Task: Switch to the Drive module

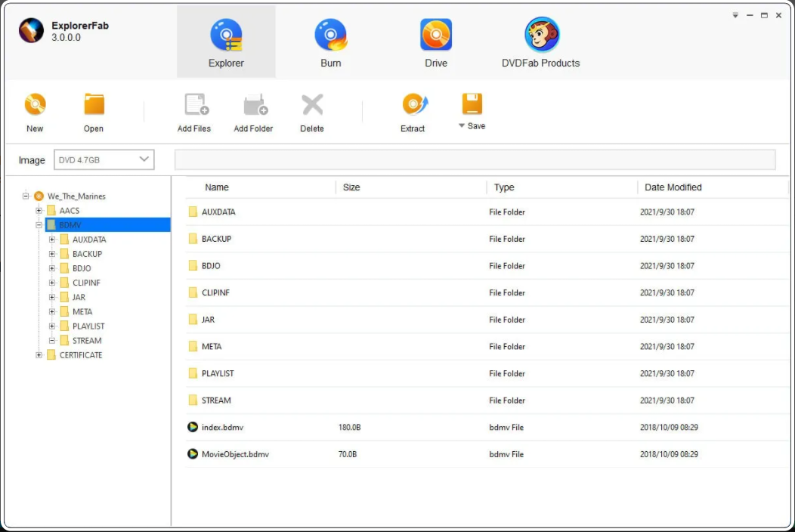Action: 436,42
